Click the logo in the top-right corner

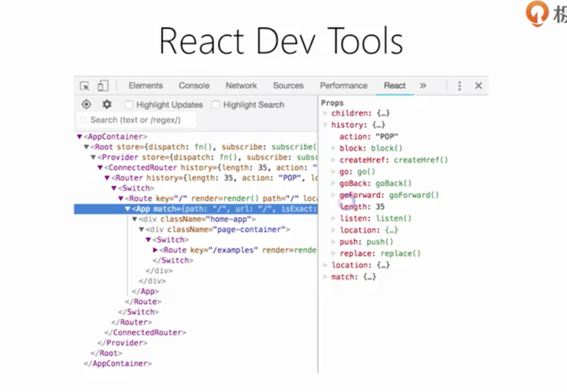coord(537,14)
